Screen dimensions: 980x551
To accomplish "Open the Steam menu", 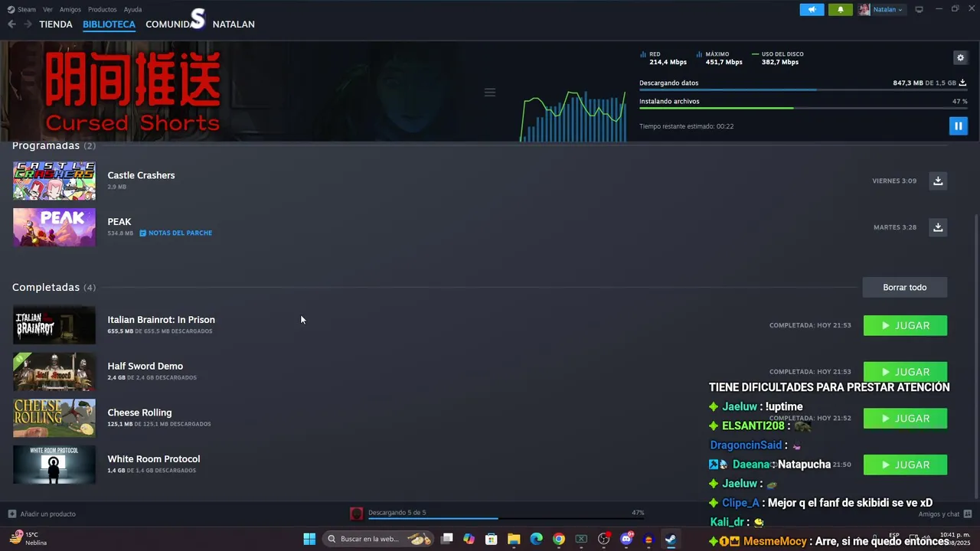I will coord(27,9).
